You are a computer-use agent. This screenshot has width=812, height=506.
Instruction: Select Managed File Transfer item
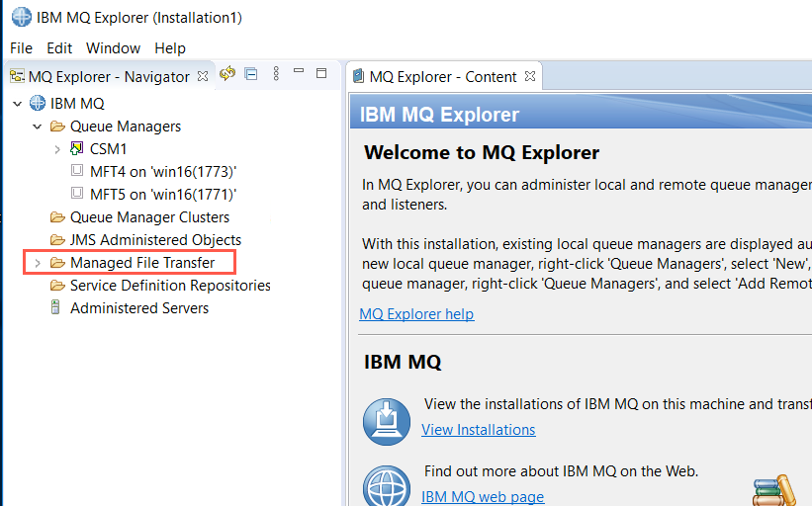point(142,263)
